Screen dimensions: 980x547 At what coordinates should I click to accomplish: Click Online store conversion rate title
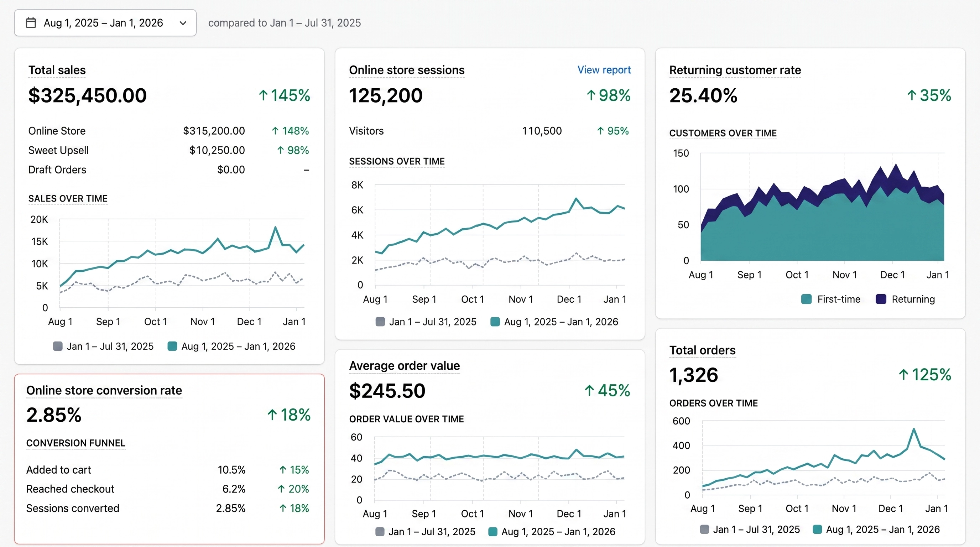[x=104, y=391]
